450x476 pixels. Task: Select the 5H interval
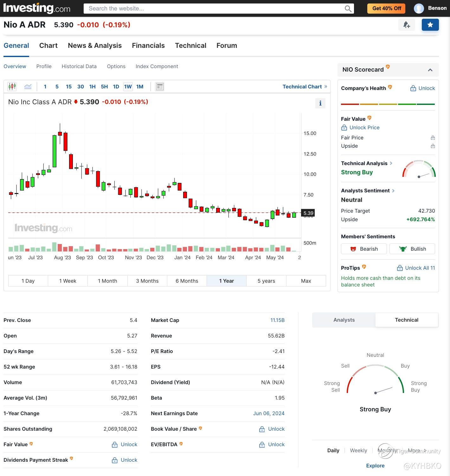coord(104,87)
